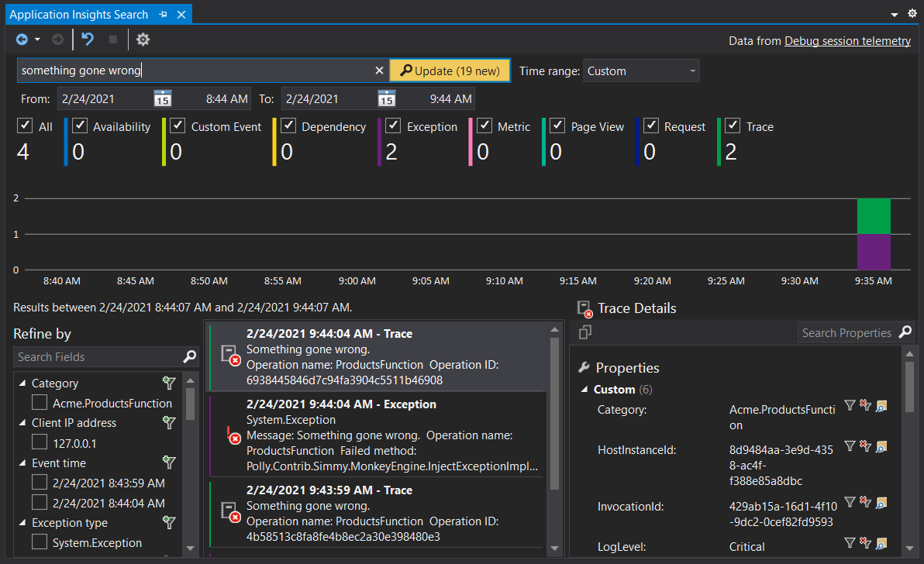Image resolution: width=924 pixels, height=564 pixels.
Task: Click the Category filter funnel icon
Action: tap(169, 383)
